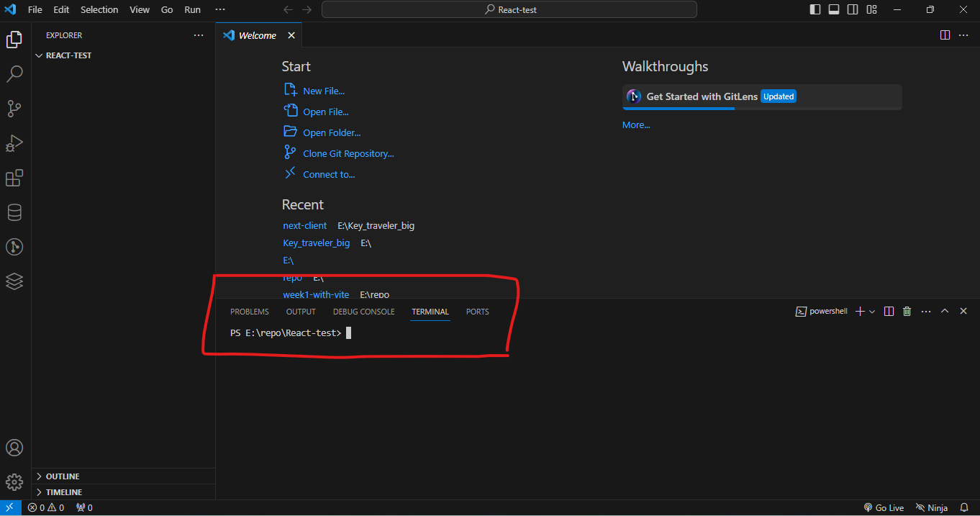Customize layout from the title bar
Viewport: 980px width, 516px height.
coord(872,9)
